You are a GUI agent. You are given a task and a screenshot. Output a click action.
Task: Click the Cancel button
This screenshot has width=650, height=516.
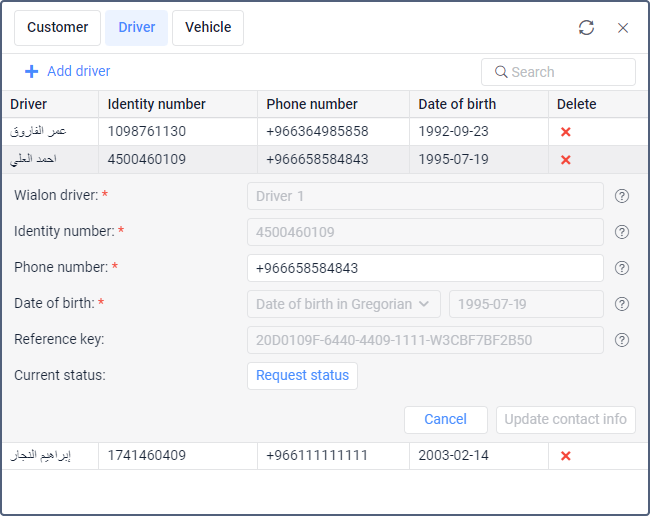tap(445, 419)
